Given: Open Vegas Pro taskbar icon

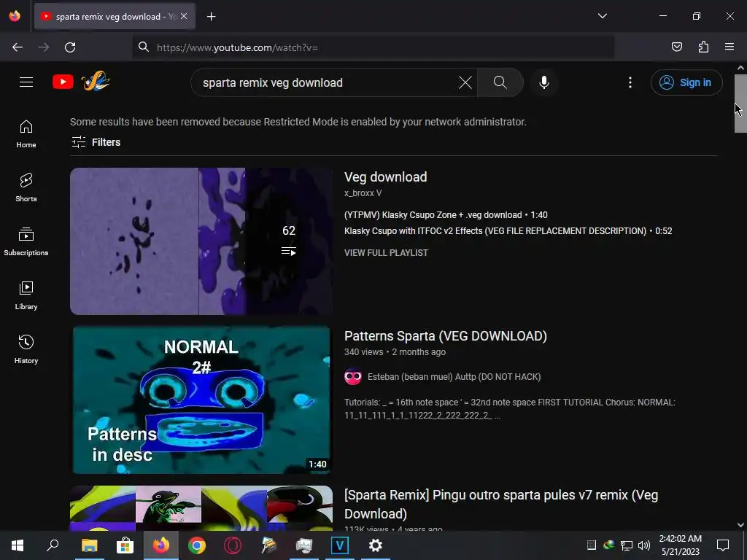Looking at the screenshot, I should click(340, 545).
